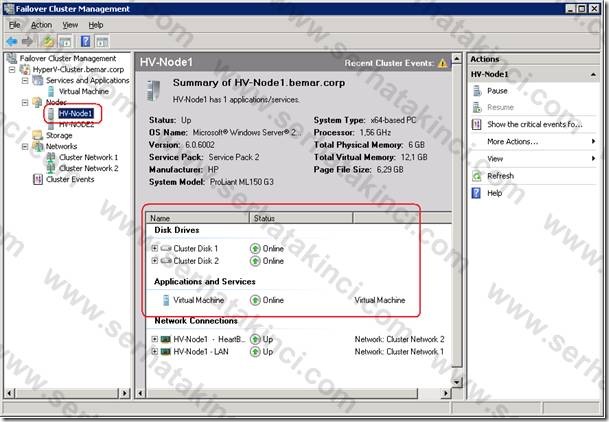
Task: Click More Actions... in Actions pane
Action: [512, 141]
